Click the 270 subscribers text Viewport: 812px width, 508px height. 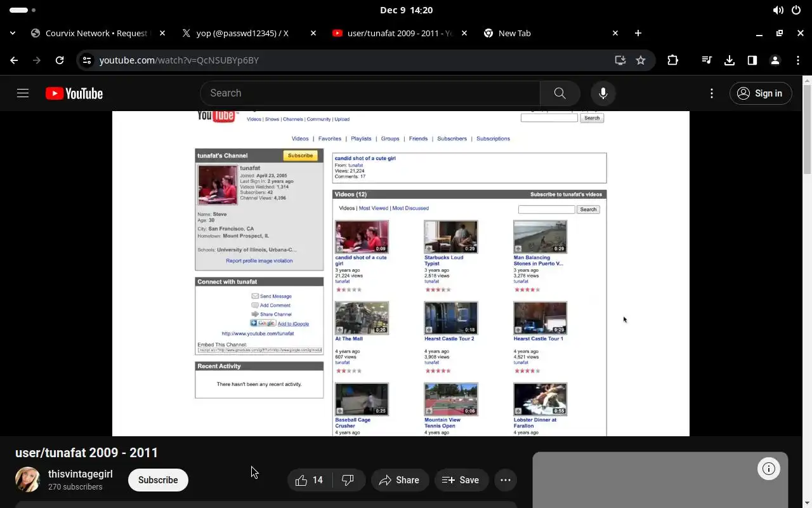[x=75, y=487]
